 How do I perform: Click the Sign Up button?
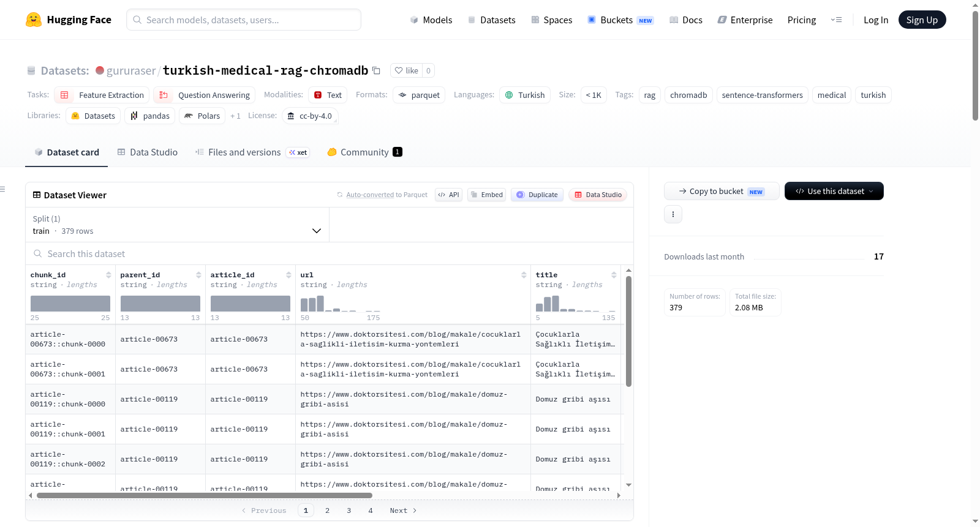click(922, 20)
